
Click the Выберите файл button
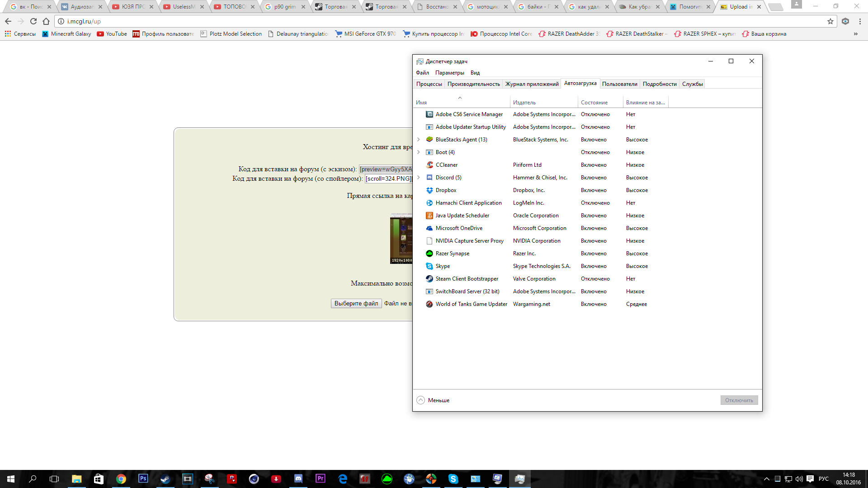(x=356, y=304)
